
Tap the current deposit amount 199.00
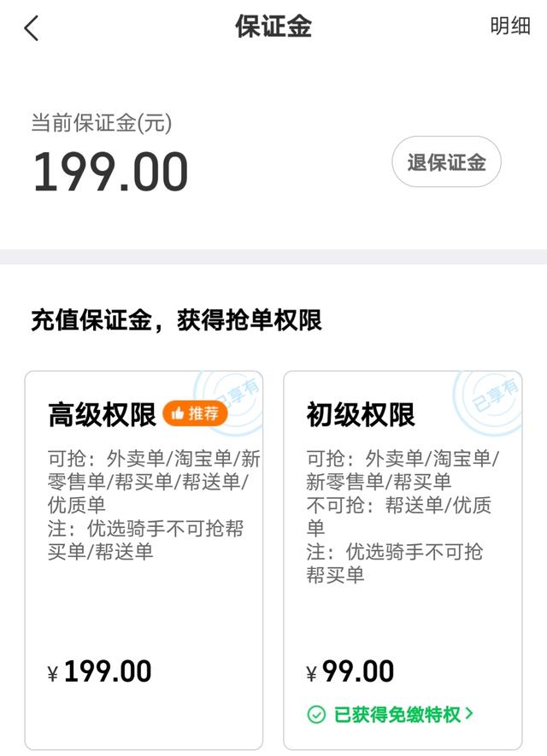click(x=110, y=172)
